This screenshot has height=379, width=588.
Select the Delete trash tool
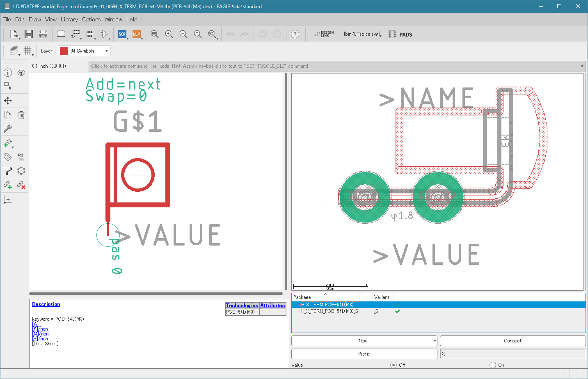point(21,115)
